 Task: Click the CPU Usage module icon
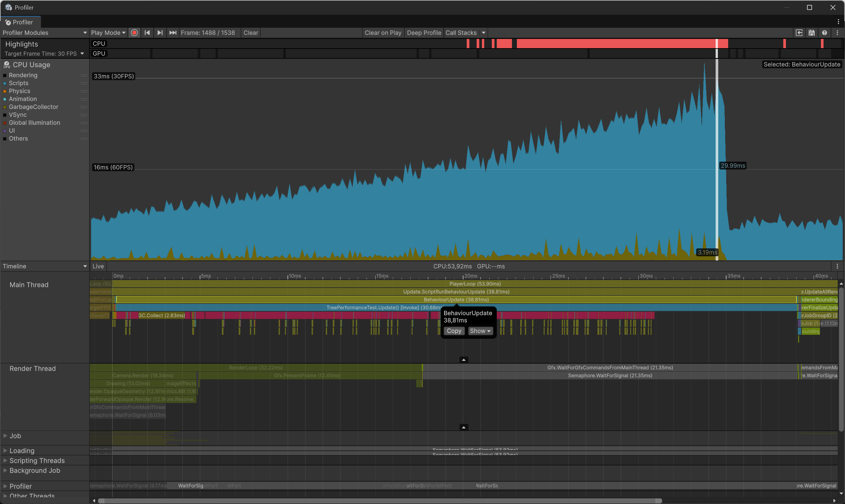click(x=7, y=65)
